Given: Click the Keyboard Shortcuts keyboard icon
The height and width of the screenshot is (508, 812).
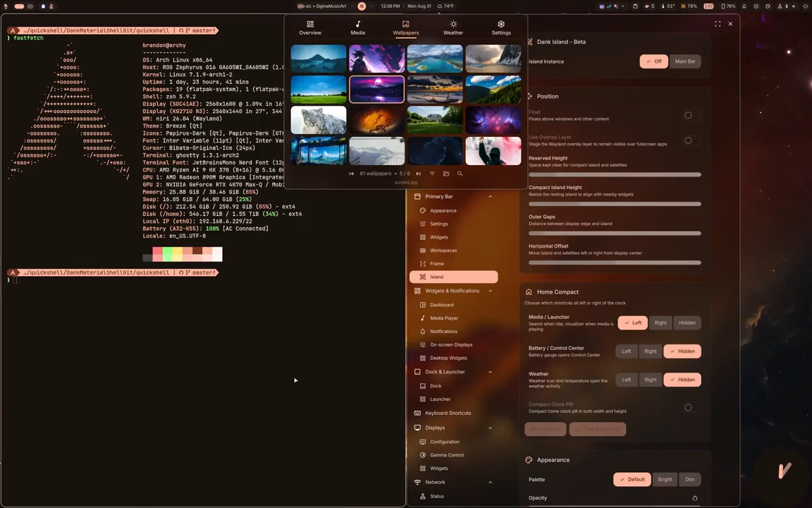Looking at the screenshot, I should 417,413.
